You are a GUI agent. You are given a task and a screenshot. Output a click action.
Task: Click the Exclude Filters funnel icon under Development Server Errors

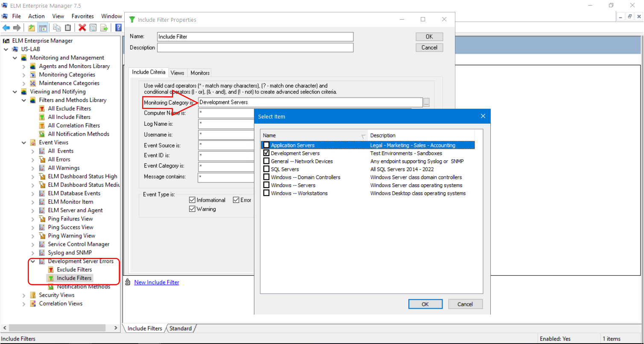click(51, 269)
